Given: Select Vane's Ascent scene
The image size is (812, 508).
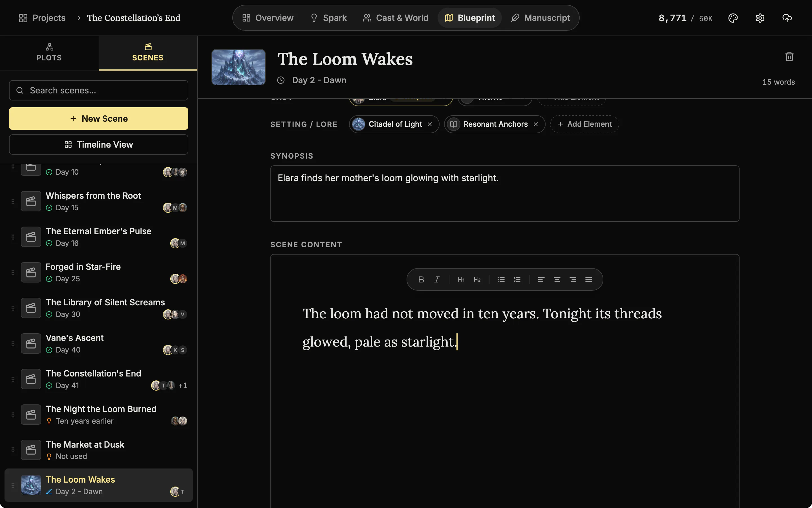Looking at the screenshot, I should point(99,344).
